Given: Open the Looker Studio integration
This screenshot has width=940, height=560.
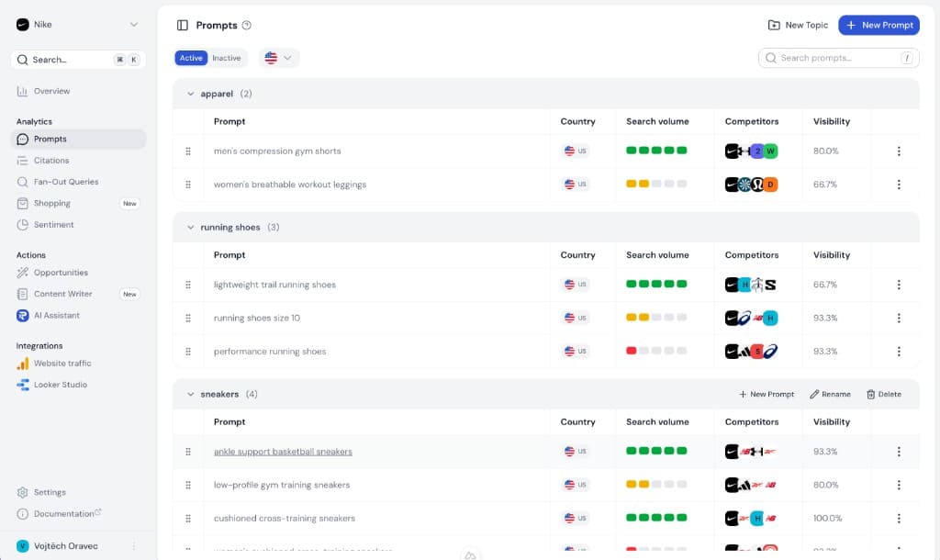Looking at the screenshot, I should [x=60, y=385].
